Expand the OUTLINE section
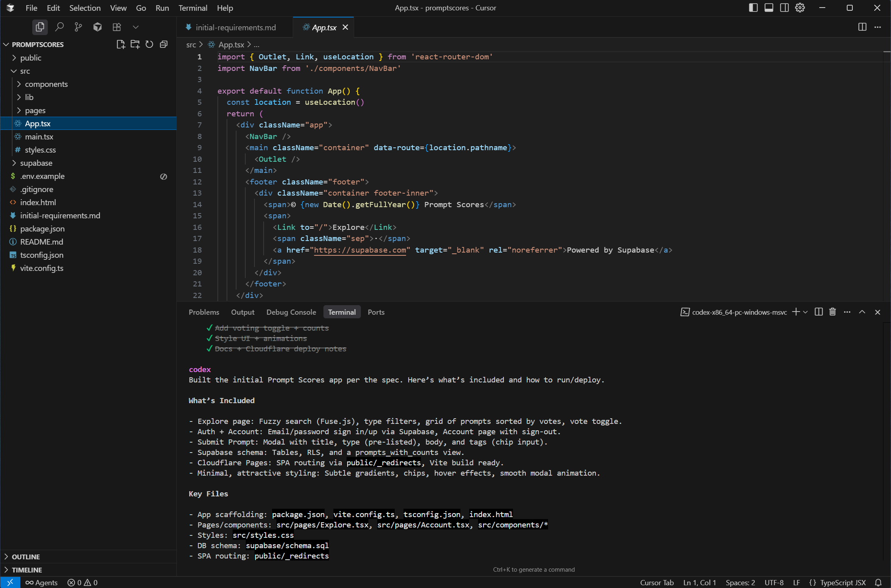The width and height of the screenshot is (891, 588). [x=25, y=557]
